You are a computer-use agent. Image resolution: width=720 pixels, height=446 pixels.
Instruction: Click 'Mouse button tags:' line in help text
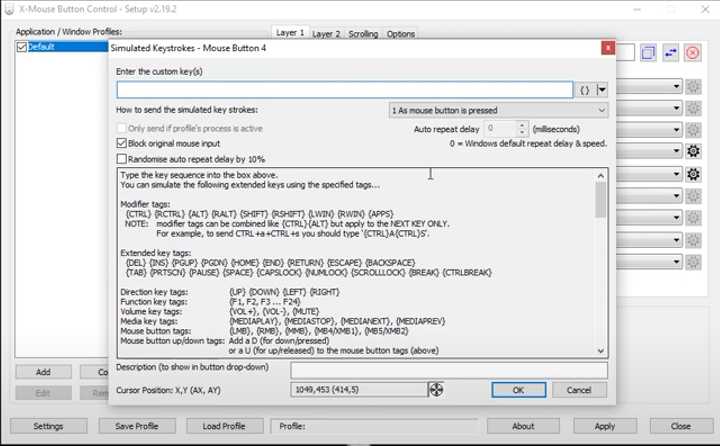pyautogui.click(x=156, y=331)
